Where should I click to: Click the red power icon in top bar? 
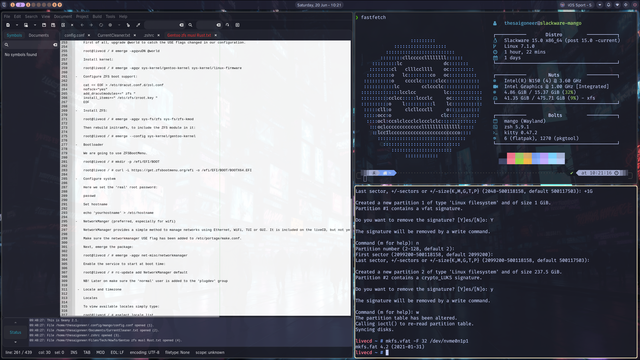click(635, 5)
